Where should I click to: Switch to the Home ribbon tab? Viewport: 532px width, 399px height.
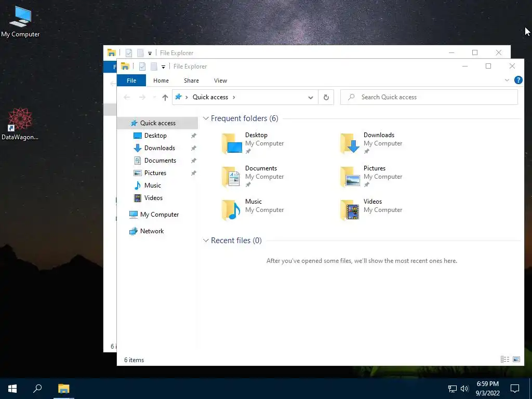(x=161, y=81)
